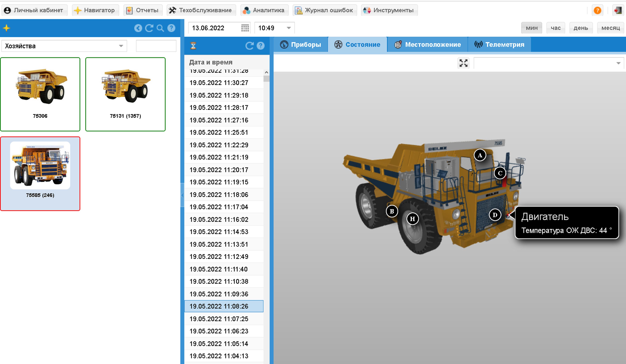
Task: Open empty dropdown above 3D view
Action: pyautogui.click(x=618, y=63)
